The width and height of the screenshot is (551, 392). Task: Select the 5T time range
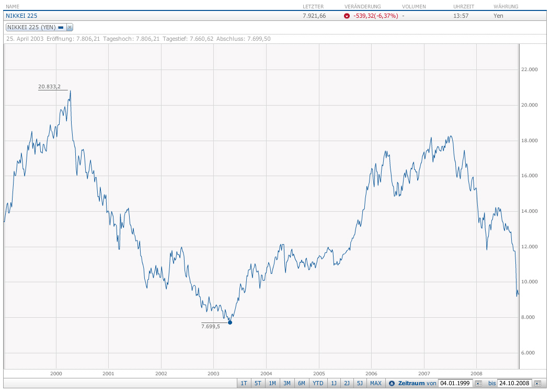(258, 383)
